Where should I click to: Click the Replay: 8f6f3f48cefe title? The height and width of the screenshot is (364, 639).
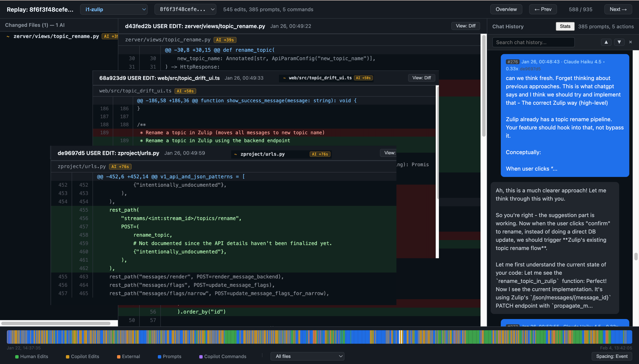pyautogui.click(x=40, y=10)
